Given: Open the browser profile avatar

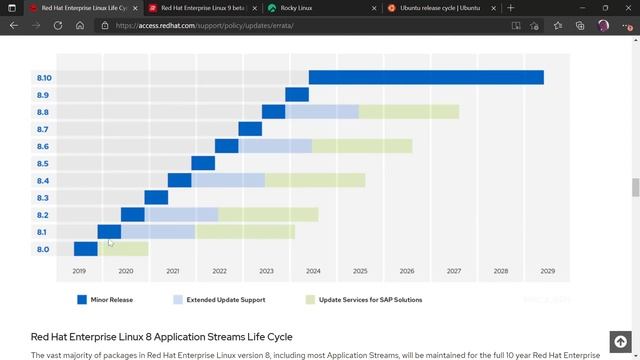Looking at the screenshot, I should click(603, 26).
